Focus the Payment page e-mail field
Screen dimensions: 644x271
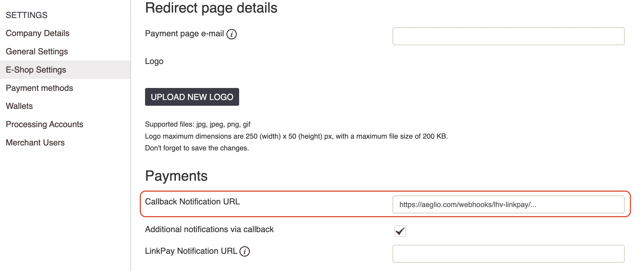pyautogui.click(x=508, y=36)
